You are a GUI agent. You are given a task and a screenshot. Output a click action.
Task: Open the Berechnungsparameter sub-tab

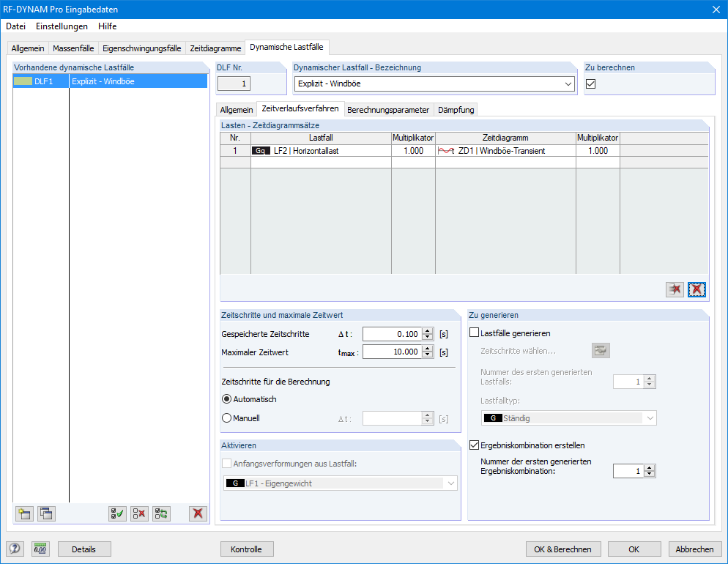click(388, 110)
